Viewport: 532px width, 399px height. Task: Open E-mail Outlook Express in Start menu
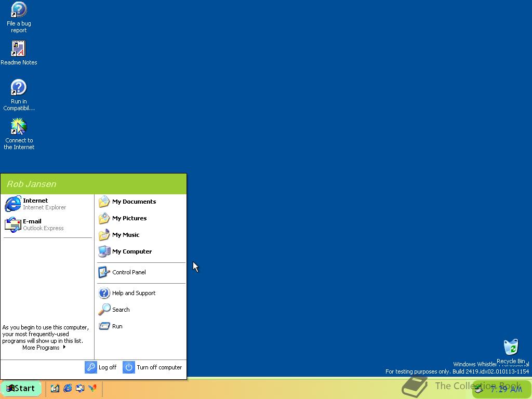point(47,224)
